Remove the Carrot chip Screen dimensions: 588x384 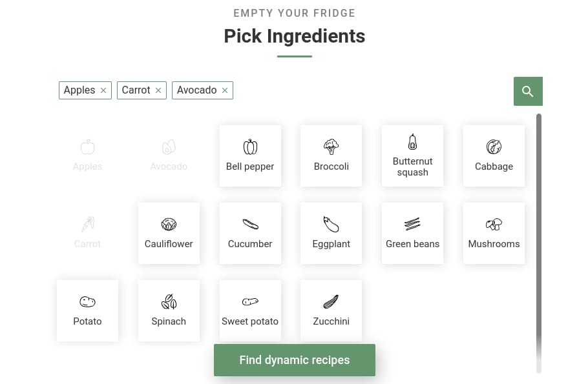[158, 90]
